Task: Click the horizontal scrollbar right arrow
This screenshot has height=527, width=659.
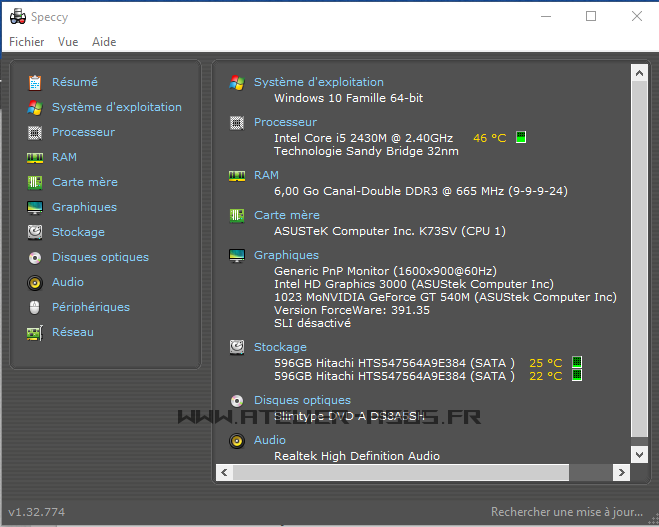Action: pyautogui.click(x=623, y=472)
